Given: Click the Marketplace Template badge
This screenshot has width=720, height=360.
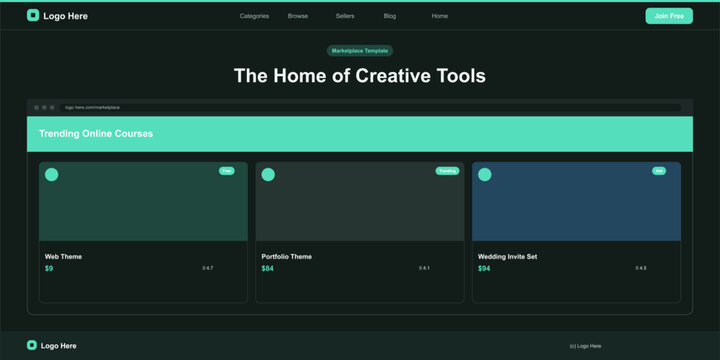Looking at the screenshot, I should pyautogui.click(x=360, y=51).
